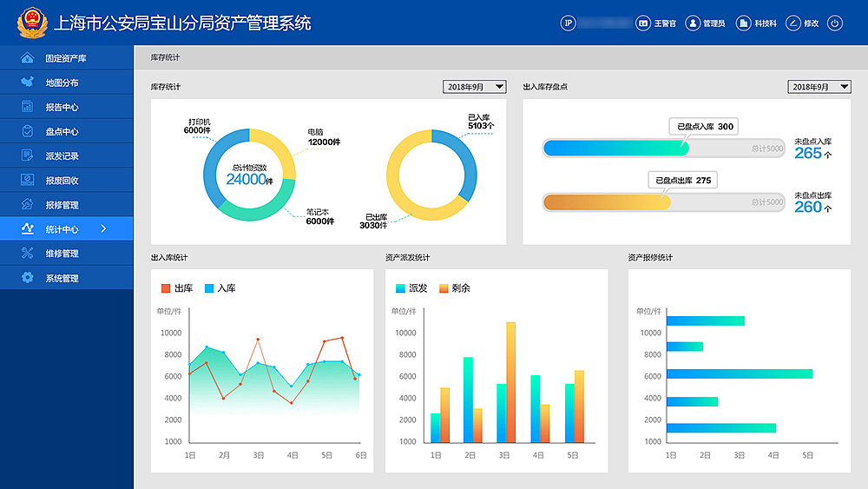Expand the 统计中心 chevron arrow
868x489 pixels.
pyautogui.click(x=103, y=228)
